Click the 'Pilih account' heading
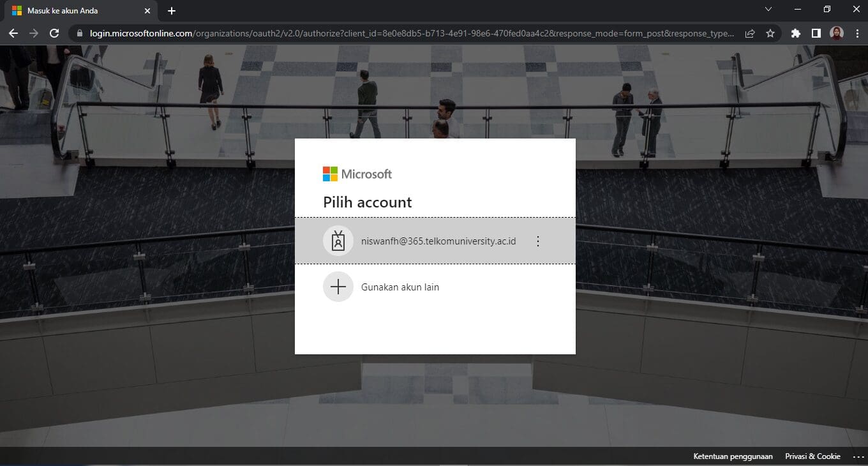Viewport: 868px width, 466px height. [x=368, y=202]
